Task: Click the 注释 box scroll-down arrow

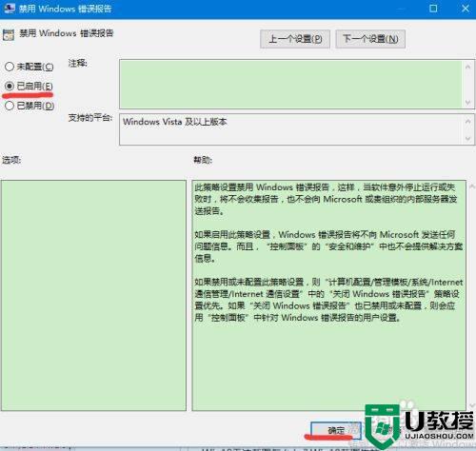Action: [467, 102]
